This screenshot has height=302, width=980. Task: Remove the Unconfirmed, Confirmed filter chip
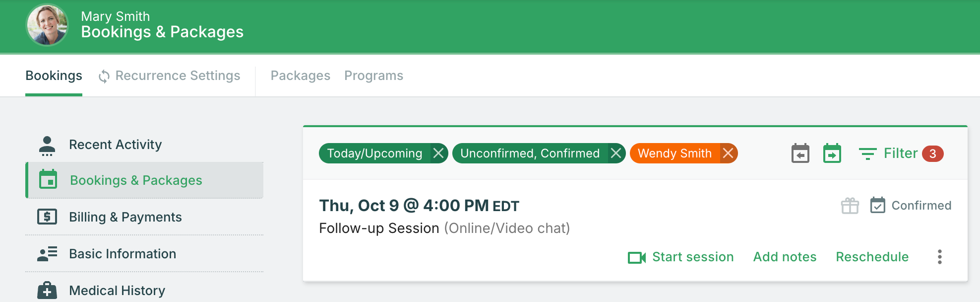point(615,153)
